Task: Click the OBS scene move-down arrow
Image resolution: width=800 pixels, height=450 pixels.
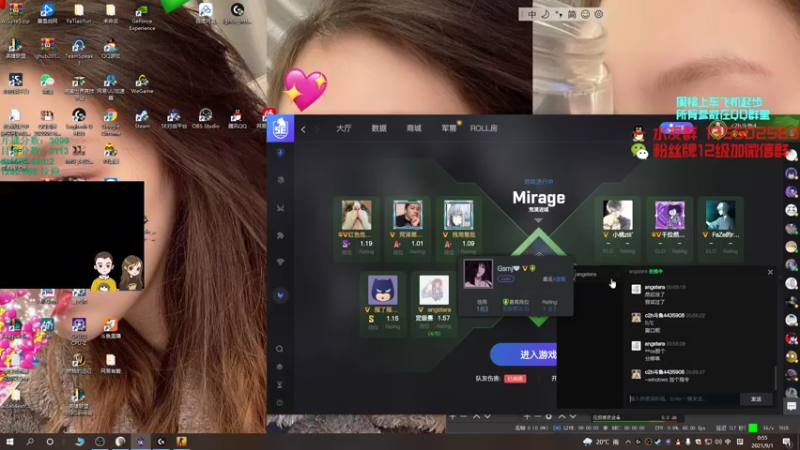Action: click(487, 417)
